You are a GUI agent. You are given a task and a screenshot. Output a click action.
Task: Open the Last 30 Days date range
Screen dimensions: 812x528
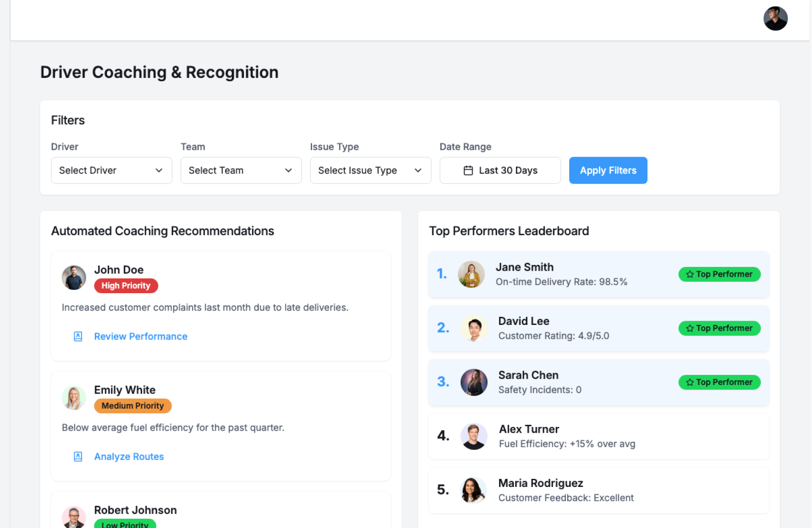coord(500,170)
